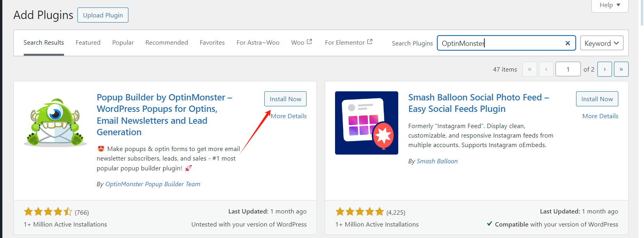
Task: Open the Popular plugins tab
Action: point(123,43)
